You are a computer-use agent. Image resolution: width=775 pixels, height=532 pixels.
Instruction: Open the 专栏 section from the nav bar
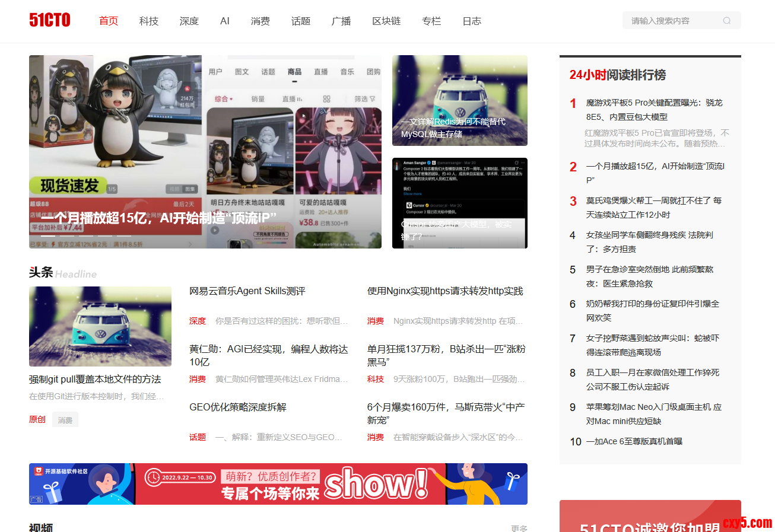click(x=431, y=21)
